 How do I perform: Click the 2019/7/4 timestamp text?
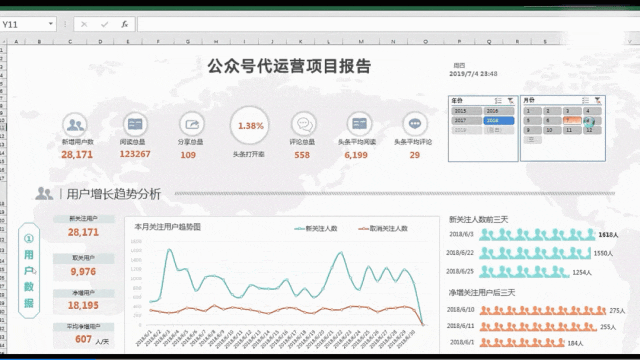pyautogui.click(x=473, y=74)
